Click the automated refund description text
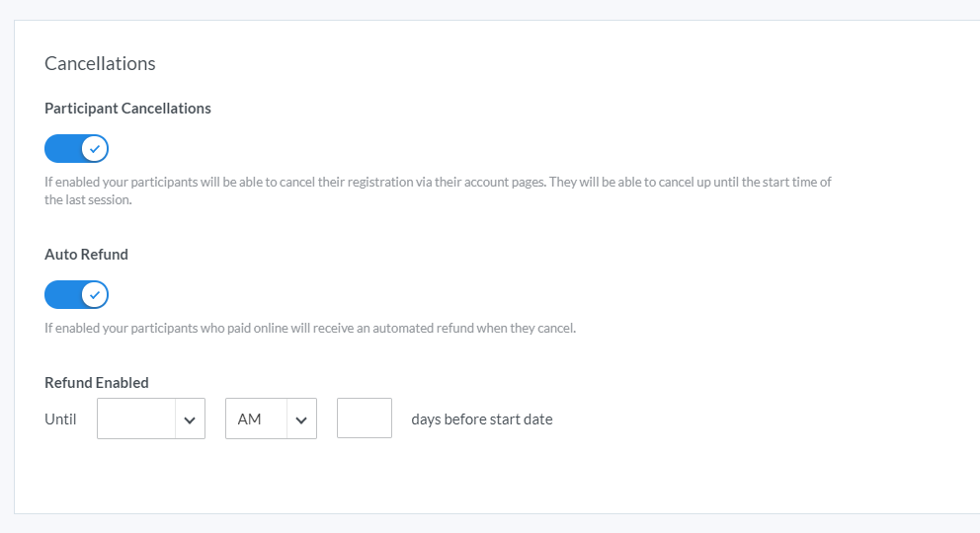 (x=310, y=329)
